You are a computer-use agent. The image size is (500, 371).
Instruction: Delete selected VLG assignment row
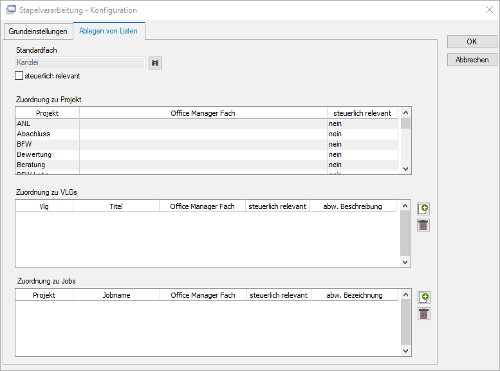pyautogui.click(x=423, y=225)
